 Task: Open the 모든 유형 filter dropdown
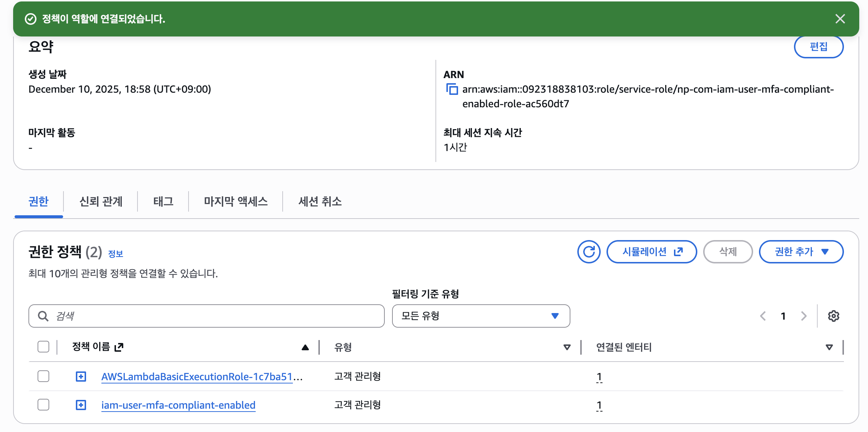click(481, 316)
